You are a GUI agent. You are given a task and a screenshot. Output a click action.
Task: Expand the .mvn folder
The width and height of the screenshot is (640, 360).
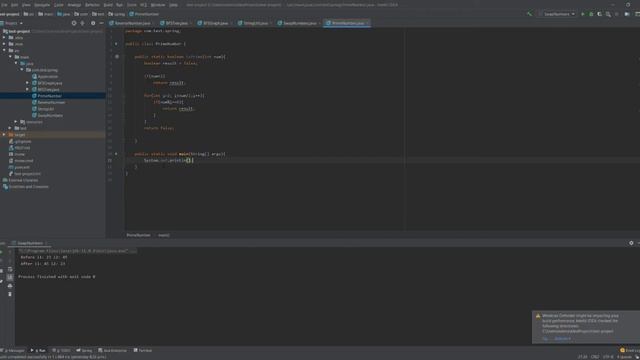click(x=4, y=44)
